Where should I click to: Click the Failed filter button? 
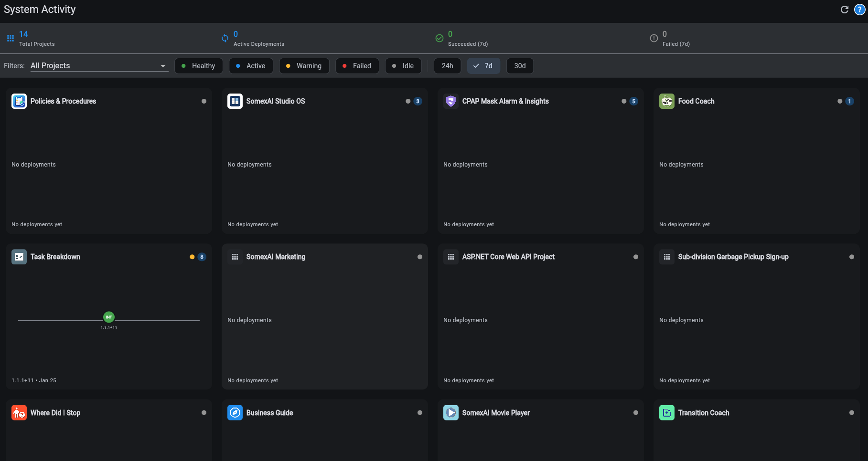point(357,66)
